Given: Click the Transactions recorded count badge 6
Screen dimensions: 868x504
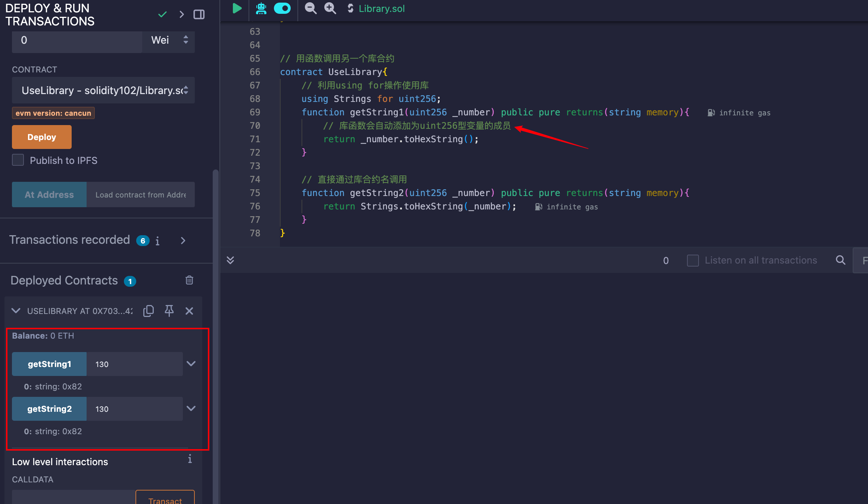Looking at the screenshot, I should click(143, 241).
